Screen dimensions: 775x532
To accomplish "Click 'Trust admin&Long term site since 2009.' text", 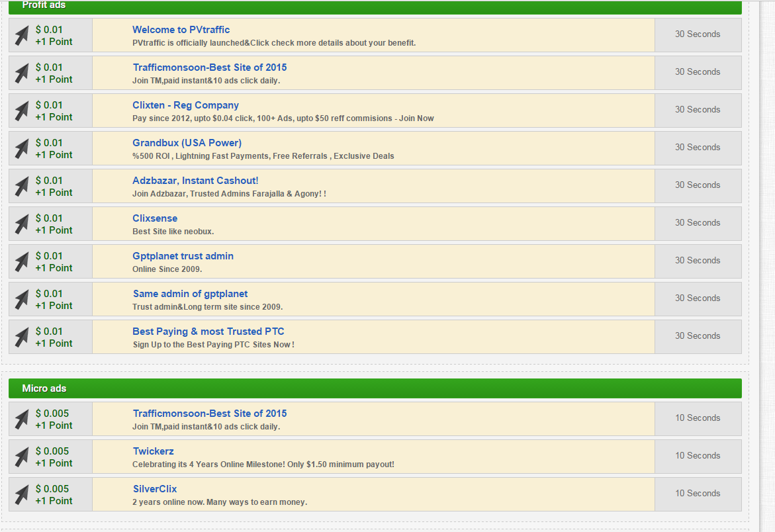I will click(x=208, y=307).
